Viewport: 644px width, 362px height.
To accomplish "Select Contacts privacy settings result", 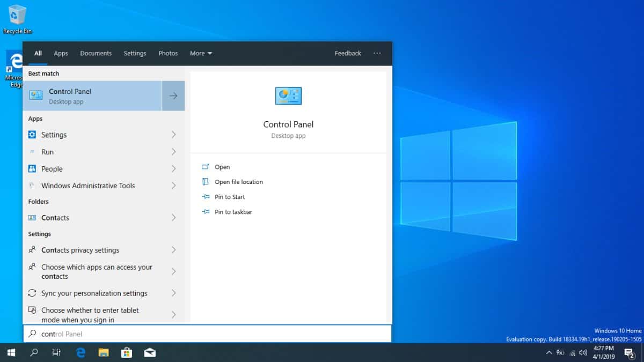I will (x=104, y=250).
